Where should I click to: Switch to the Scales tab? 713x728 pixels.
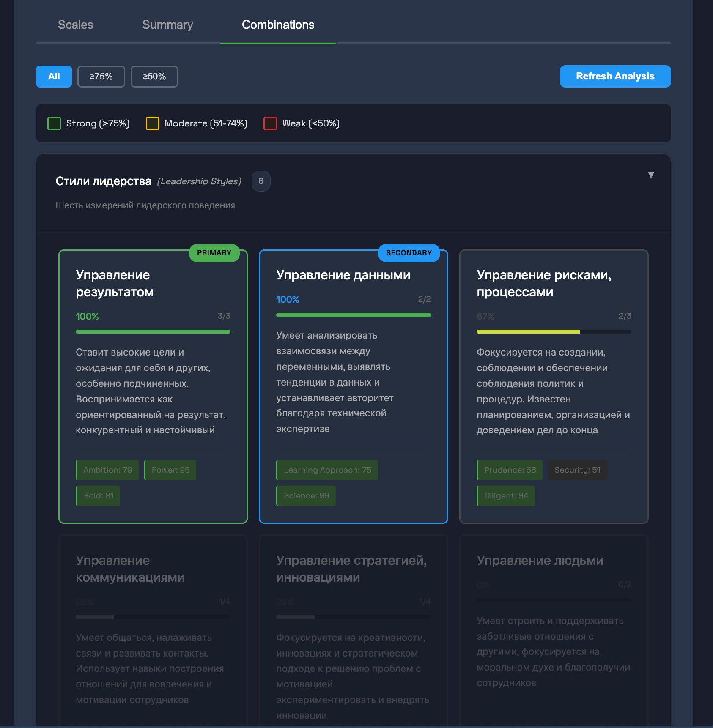(75, 25)
